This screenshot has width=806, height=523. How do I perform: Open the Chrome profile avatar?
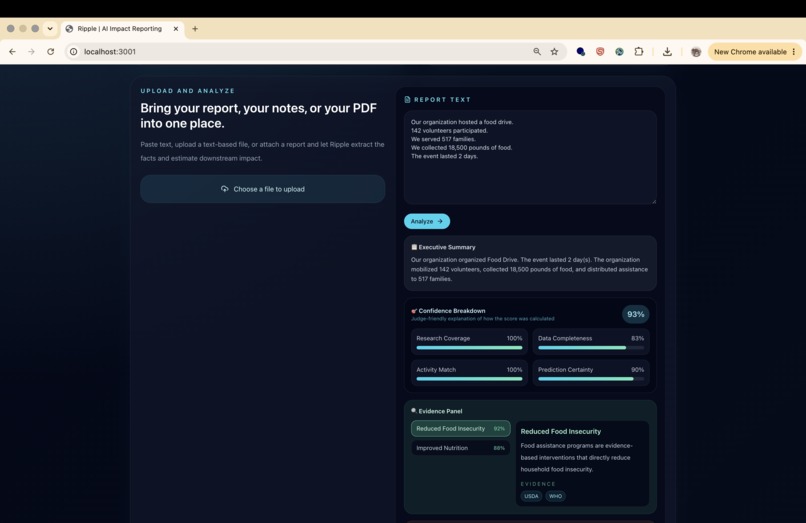[x=696, y=52]
